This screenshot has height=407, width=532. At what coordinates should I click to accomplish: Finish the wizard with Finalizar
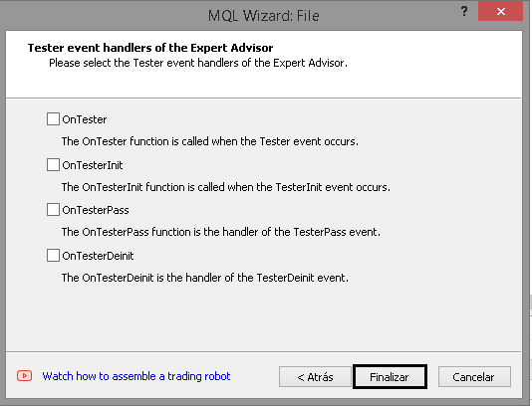390,376
